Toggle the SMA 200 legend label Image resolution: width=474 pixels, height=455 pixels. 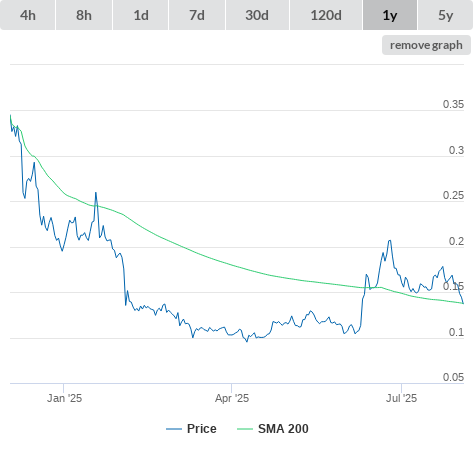click(x=283, y=429)
